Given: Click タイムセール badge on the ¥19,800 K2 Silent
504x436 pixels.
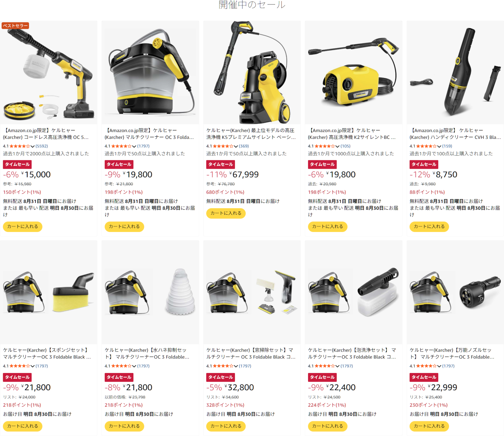Looking at the screenshot, I should [x=322, y=164].
